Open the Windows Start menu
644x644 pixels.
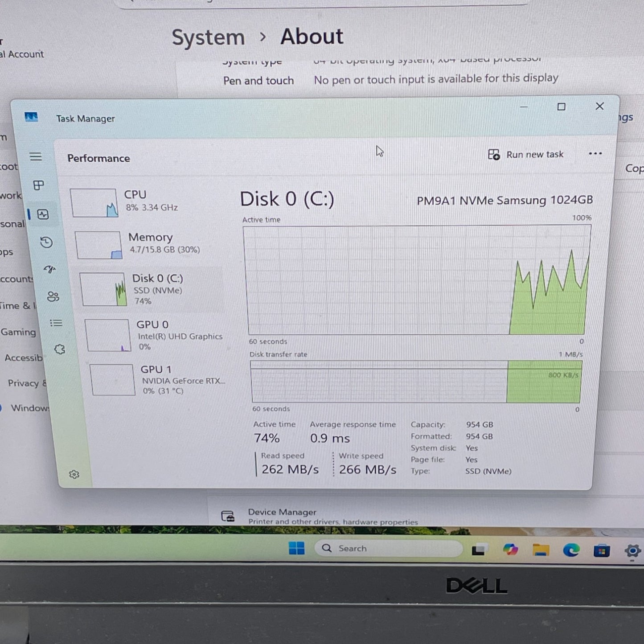click(296, 548)
